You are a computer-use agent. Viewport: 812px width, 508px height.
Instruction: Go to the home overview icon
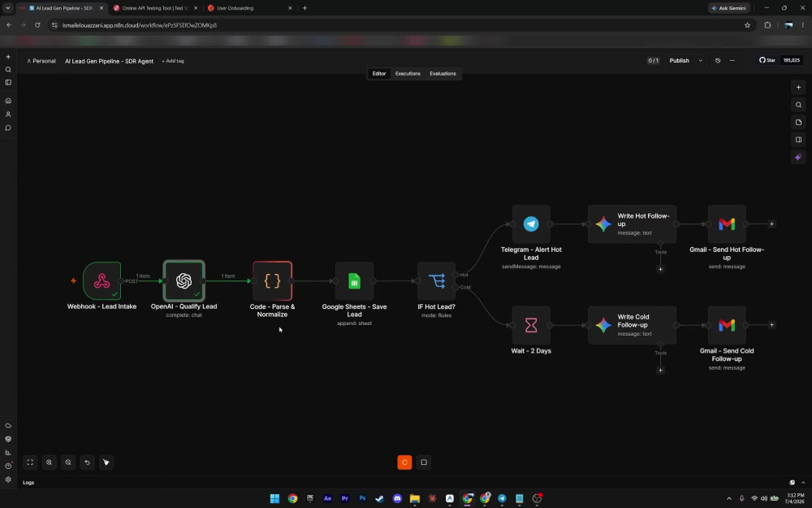click(8, 101)
